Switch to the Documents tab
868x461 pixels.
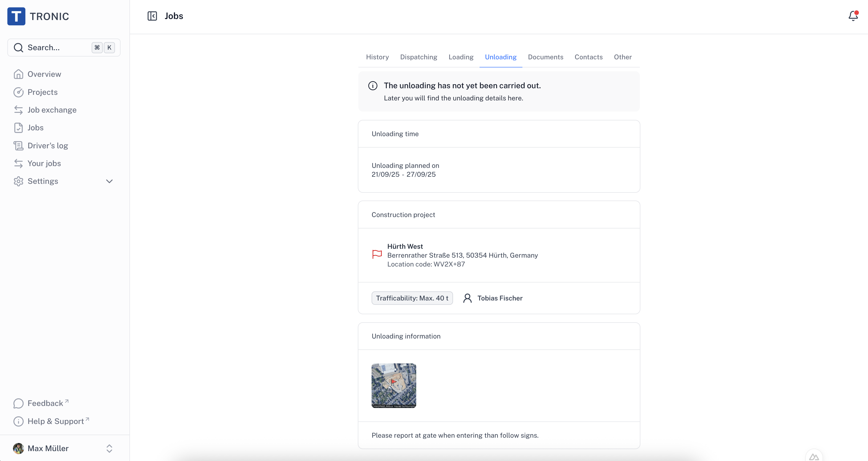click(x=545, y=57)
